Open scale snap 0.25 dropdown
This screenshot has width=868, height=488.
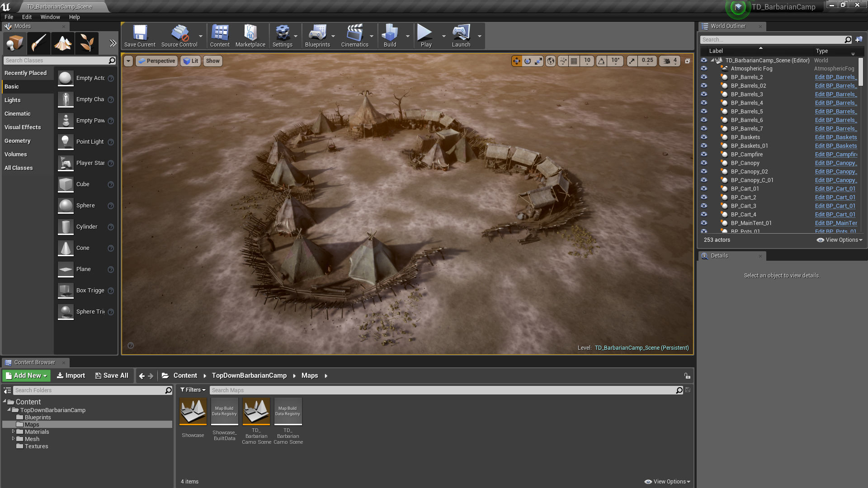pos(647,61)
